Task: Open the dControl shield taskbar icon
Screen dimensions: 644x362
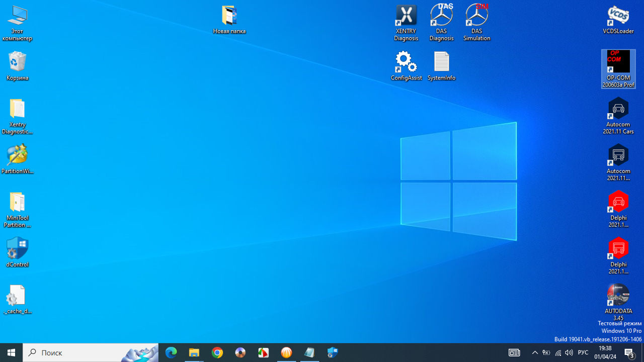Action: (x=333, y=352)
